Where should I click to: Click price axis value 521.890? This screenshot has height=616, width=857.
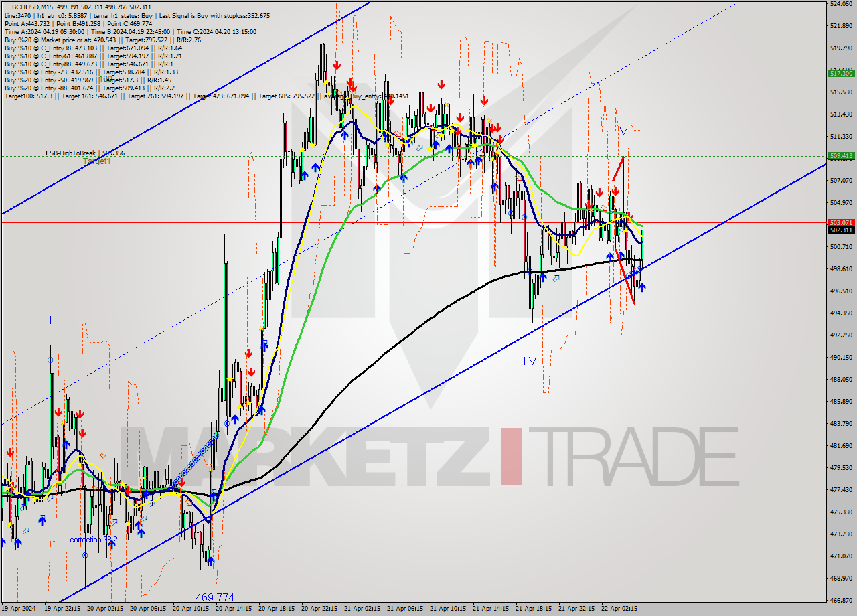[x=840, y=26]
